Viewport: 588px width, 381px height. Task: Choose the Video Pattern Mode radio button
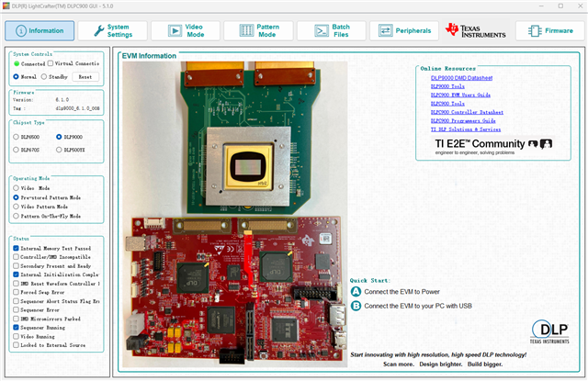click(x=16, y=207)
